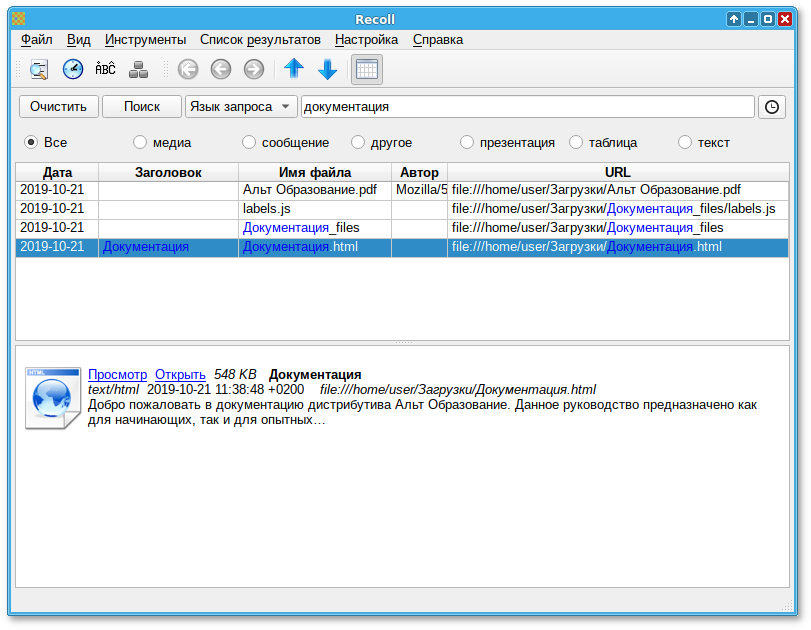Open search history clock button
811x630 pixels.
click(772, 107)
